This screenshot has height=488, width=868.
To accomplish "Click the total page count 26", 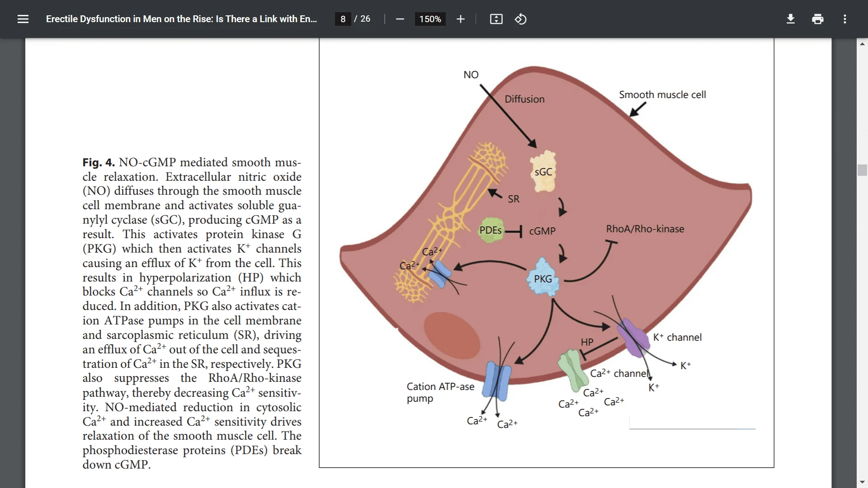I will pos(365,19).
